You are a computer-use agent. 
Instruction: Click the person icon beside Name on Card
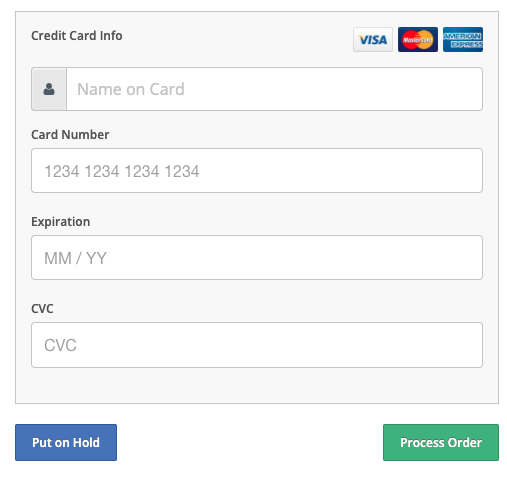[x=49, y=89]
